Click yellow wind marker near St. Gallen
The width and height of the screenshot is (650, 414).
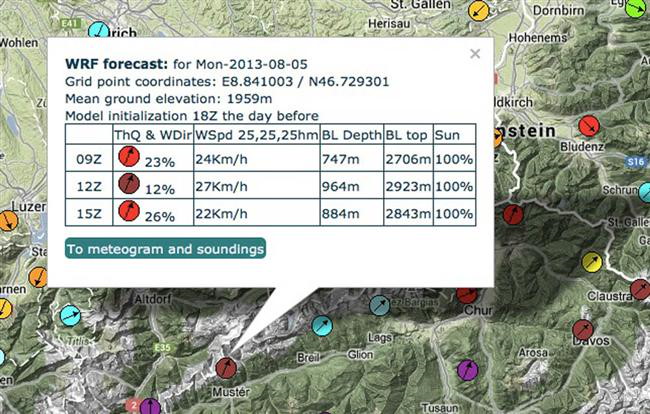click(479, 11)
